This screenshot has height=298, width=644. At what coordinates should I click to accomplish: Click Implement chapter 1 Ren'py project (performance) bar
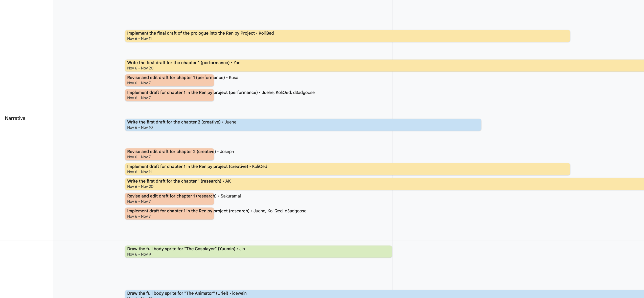point(169,95)
